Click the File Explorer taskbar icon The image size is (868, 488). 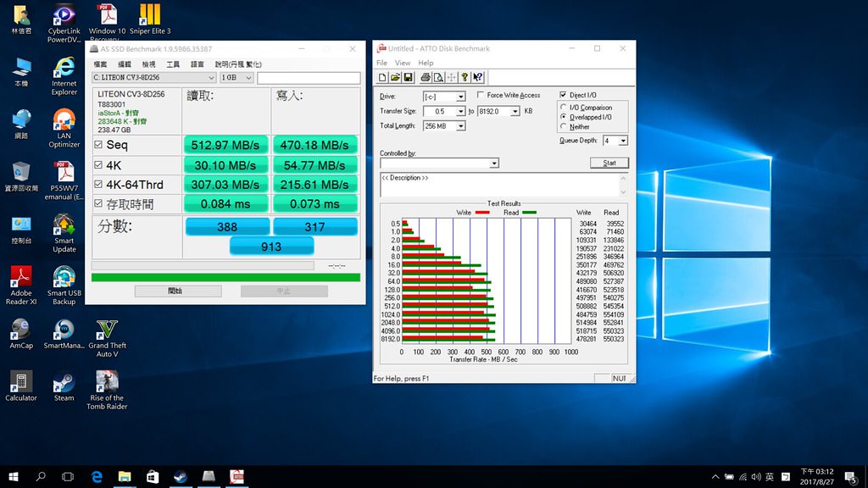coord(125,476)
